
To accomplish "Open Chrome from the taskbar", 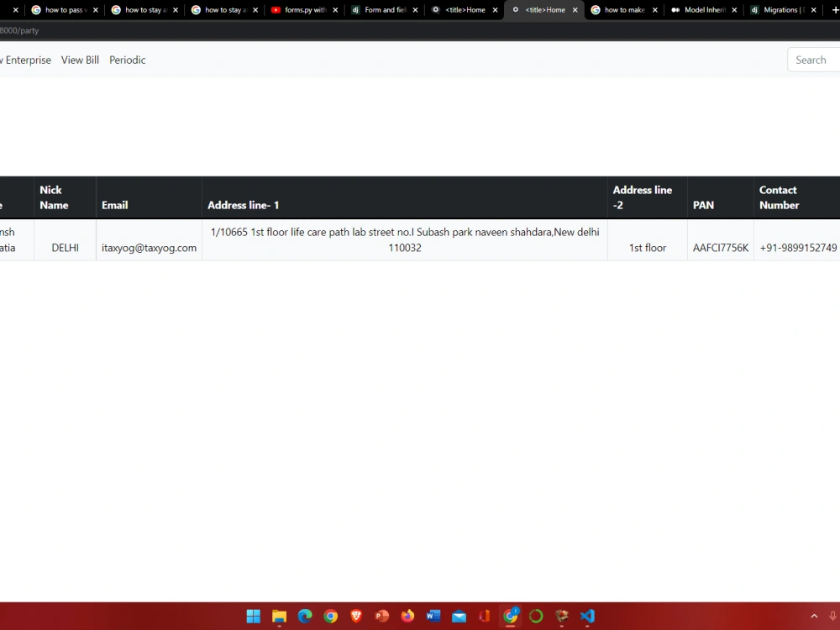I will (330, 616).
